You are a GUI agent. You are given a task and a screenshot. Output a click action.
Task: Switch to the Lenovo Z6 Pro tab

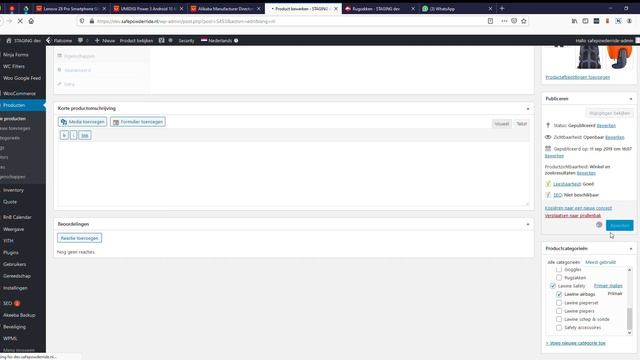(x=71, y=9)
